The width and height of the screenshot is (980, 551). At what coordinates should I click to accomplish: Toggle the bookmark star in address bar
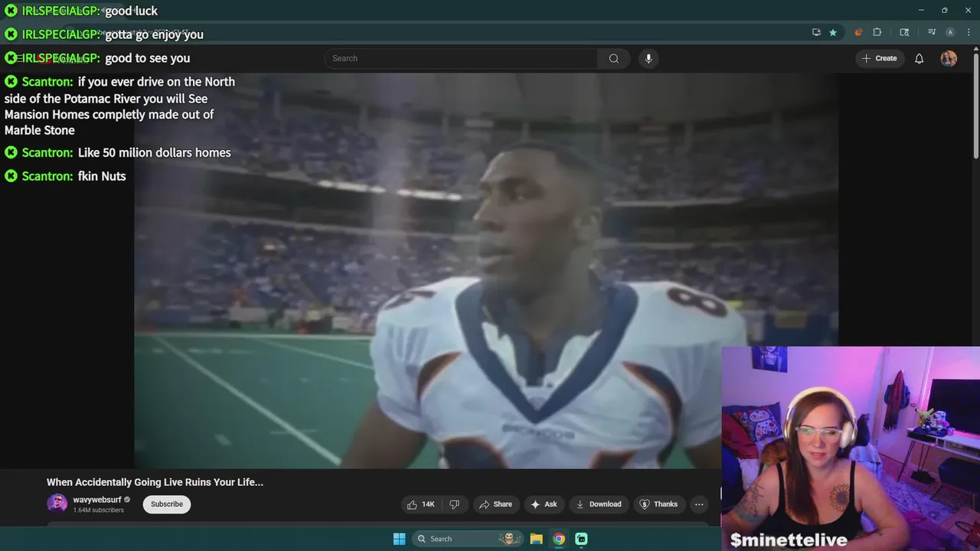[x=833, y=32]
